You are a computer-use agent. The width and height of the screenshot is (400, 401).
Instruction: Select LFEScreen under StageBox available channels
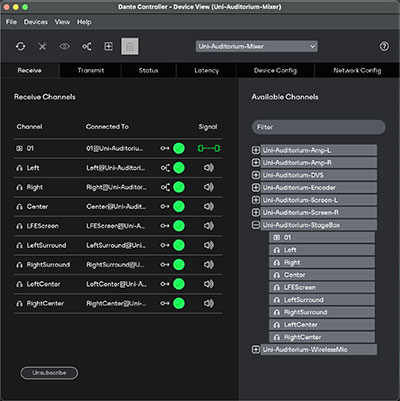322,287
